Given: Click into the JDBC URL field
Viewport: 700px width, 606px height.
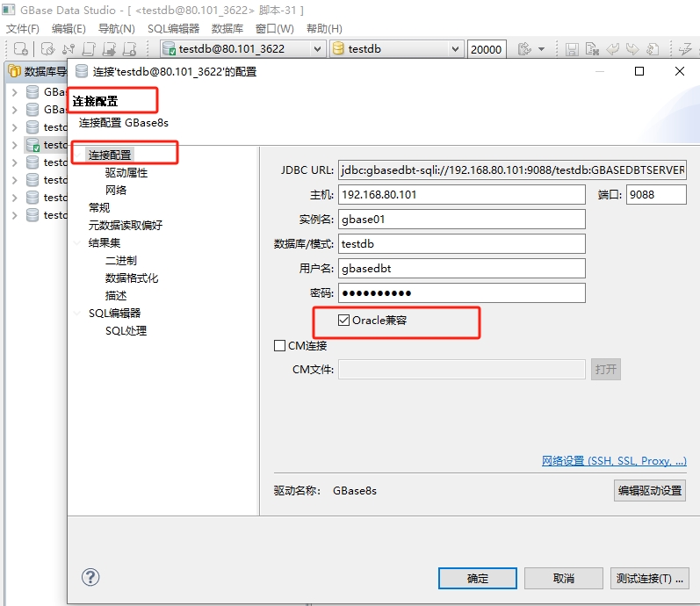Looking at the screenshot, I should click(512, 170).
